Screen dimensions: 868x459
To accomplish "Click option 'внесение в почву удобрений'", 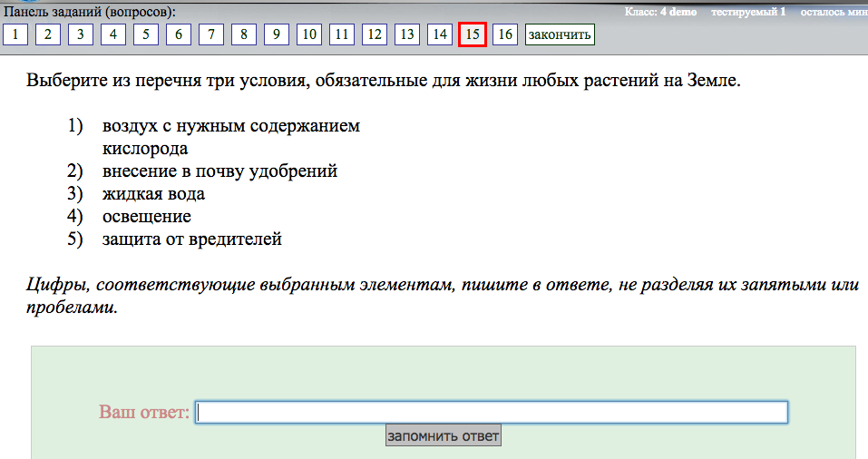I will (x=219, y=171).
